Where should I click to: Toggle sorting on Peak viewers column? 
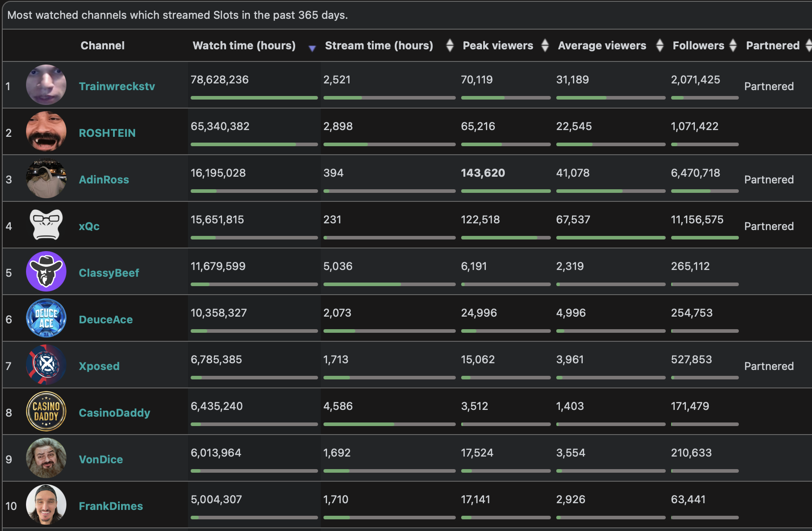point(545,45)
